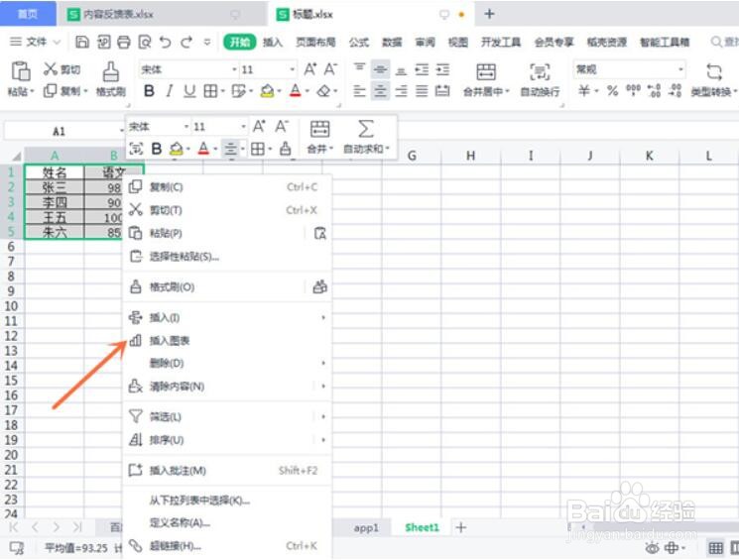
Task: Click the Cut (剪切) ribbon button
Action: pyautogui.click(x=62, y=69)
